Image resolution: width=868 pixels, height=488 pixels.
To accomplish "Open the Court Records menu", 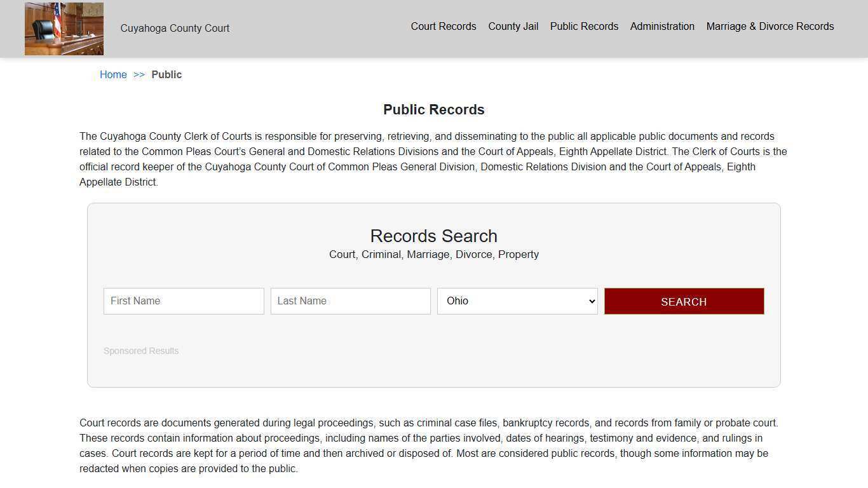I will point(443,26).
